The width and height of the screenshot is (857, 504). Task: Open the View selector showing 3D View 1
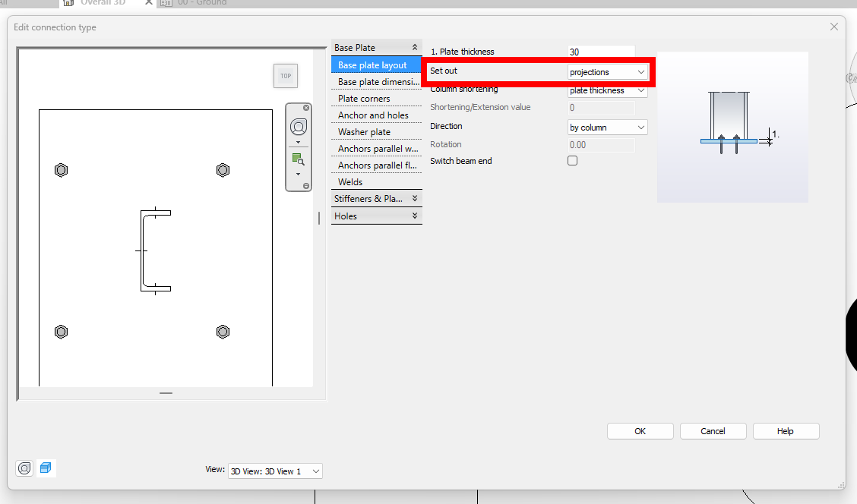pyautogui.click(x=274, y=471)
